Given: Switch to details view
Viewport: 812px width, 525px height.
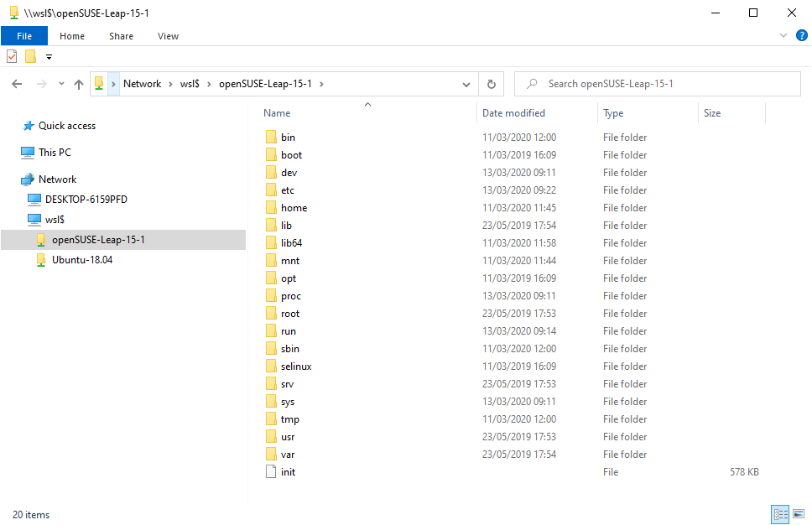Looking at the screenshot, I should tap(780, 514).
